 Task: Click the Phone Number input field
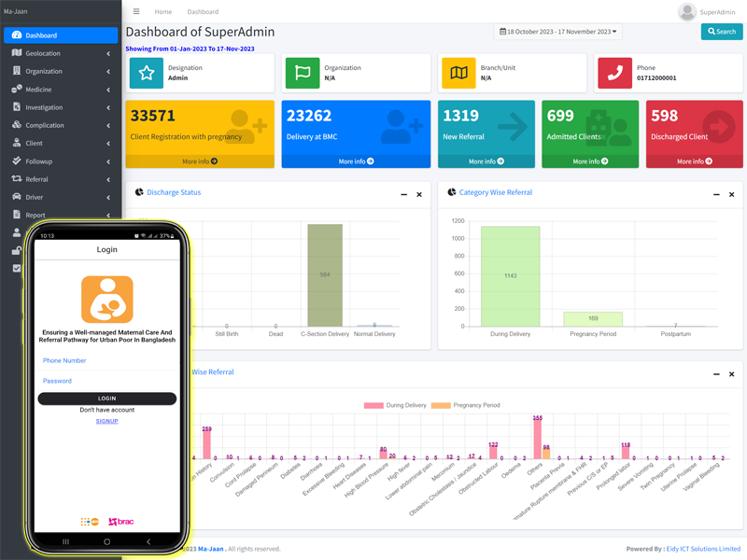click(106, 360)
